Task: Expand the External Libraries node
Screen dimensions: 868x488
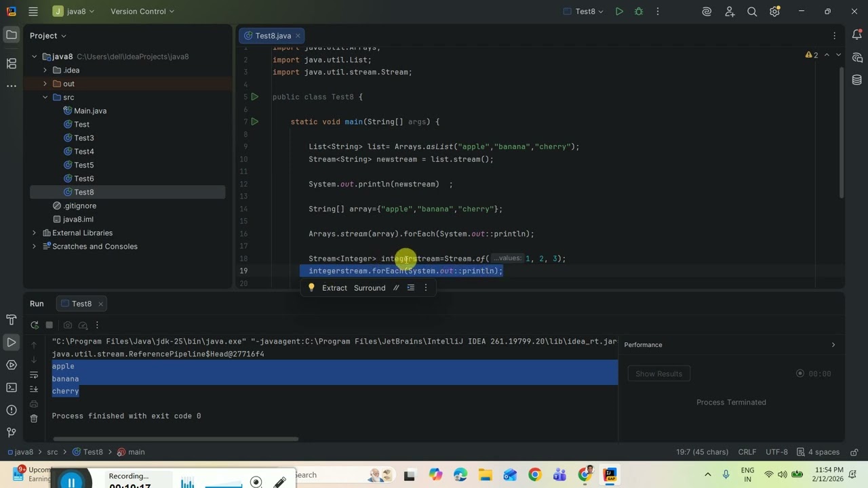Action: tap(35, 233)
